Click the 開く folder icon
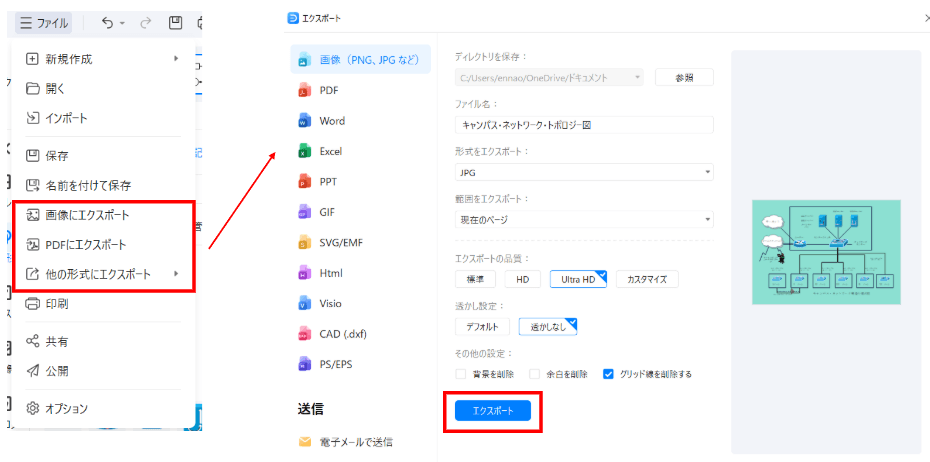The width and height of the screenshot is (930, 462). [33, 89]
